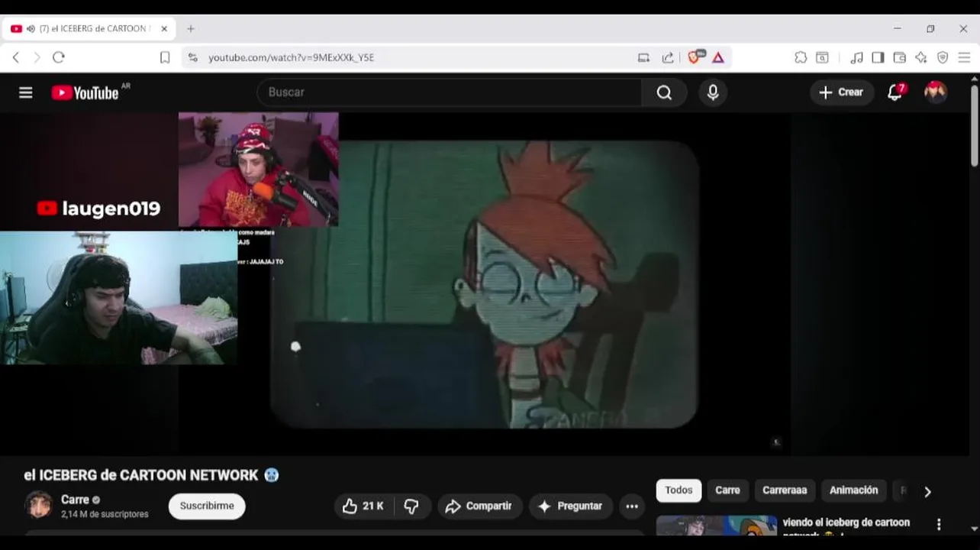Reload the current page

click(x=59, y=57)
